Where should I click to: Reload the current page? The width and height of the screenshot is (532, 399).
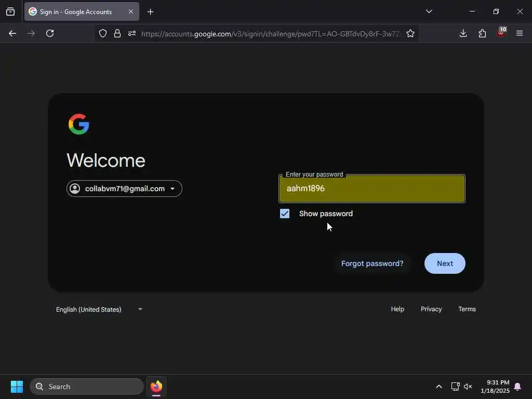[x=50, y=33]
